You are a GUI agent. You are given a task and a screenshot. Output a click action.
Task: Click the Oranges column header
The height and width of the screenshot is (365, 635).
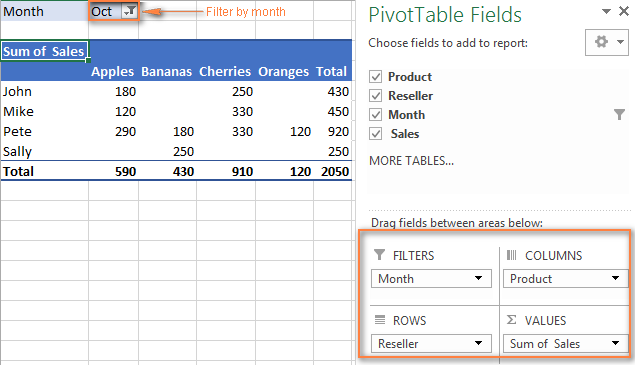[x=283, y=71]
